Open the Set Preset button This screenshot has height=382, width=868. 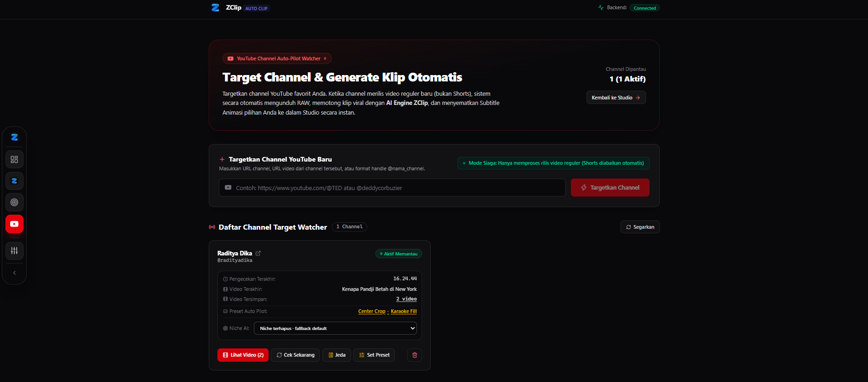click(x=374, y=355)
